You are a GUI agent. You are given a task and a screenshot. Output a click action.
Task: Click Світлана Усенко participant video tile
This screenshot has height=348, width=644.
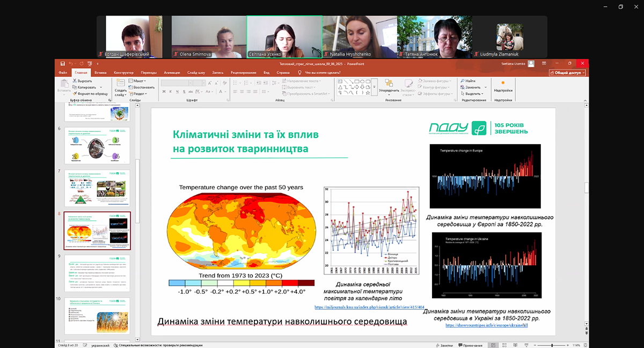point(284,36)
